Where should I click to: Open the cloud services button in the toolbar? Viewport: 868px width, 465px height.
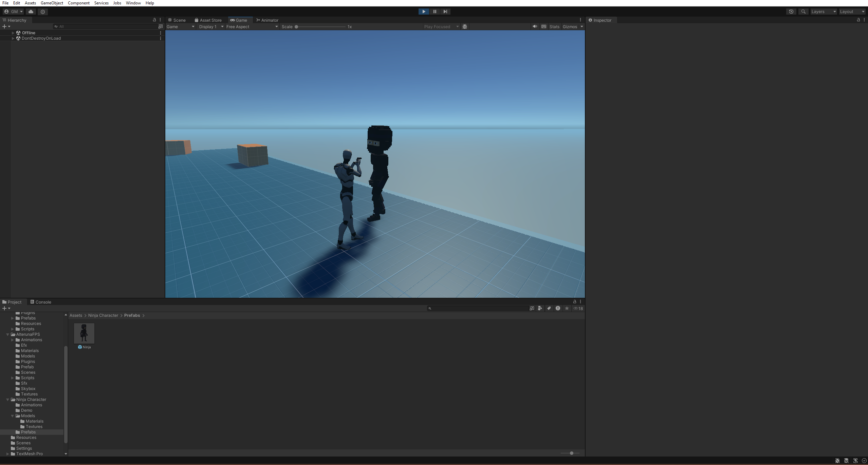coord(31,12)
